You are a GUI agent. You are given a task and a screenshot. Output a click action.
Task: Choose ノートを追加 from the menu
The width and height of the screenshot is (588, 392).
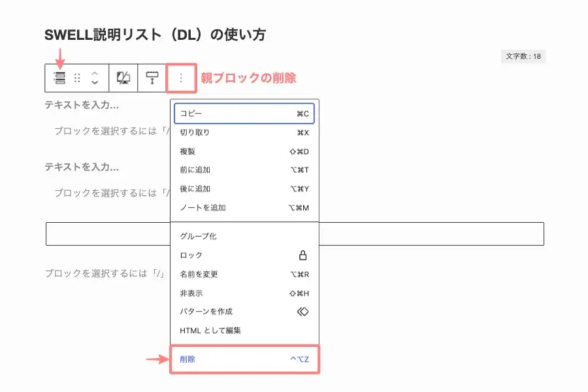click(244, 208)
